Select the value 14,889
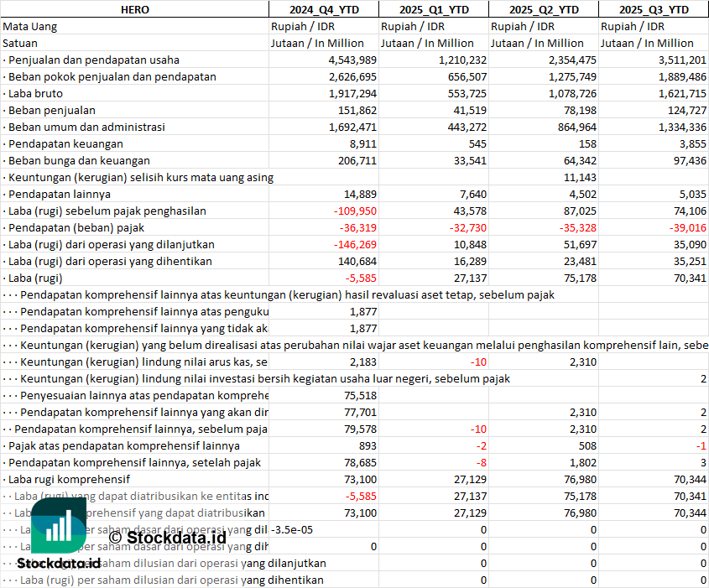 click(360, 194)
